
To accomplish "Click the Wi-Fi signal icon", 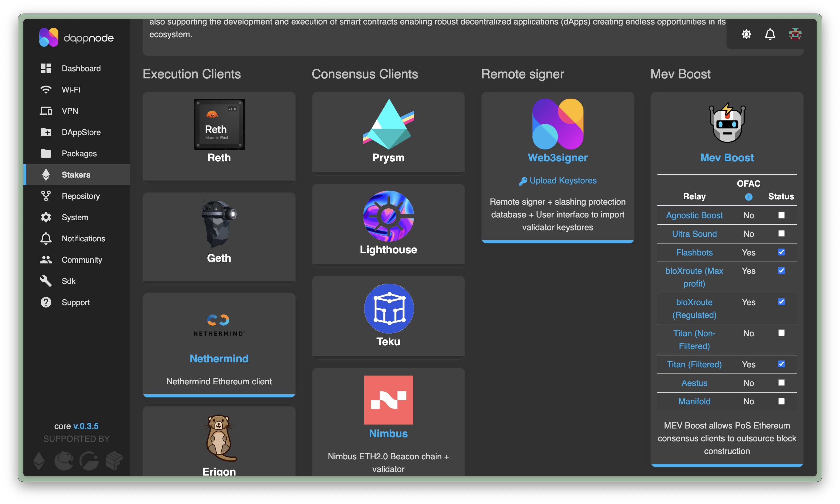I will coord(46,90).
